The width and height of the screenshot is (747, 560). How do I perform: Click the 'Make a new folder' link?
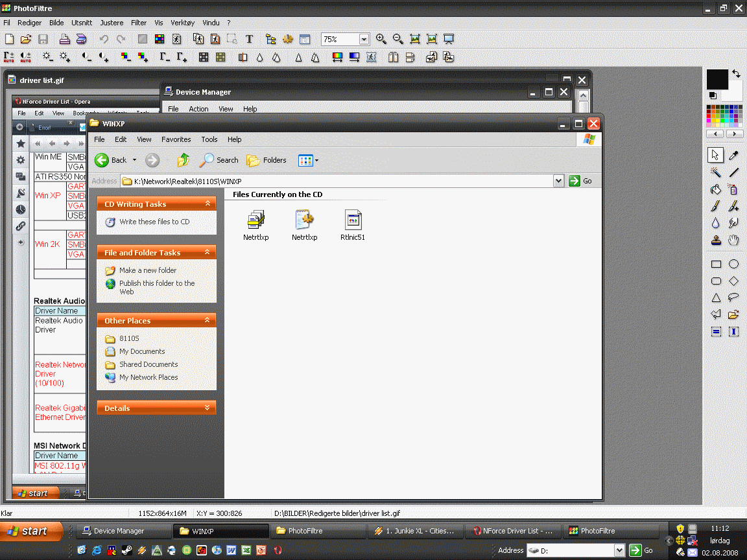[148, 270]
